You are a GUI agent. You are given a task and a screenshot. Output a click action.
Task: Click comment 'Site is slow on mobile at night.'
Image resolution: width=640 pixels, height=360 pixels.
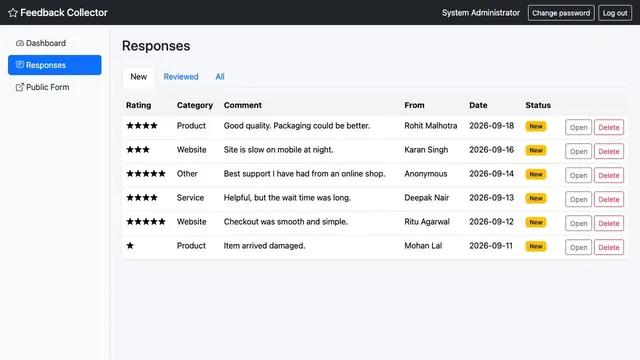click(278, 150)
